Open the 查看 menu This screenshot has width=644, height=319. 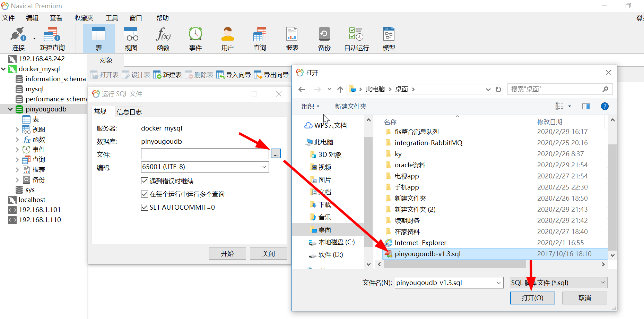56,18
